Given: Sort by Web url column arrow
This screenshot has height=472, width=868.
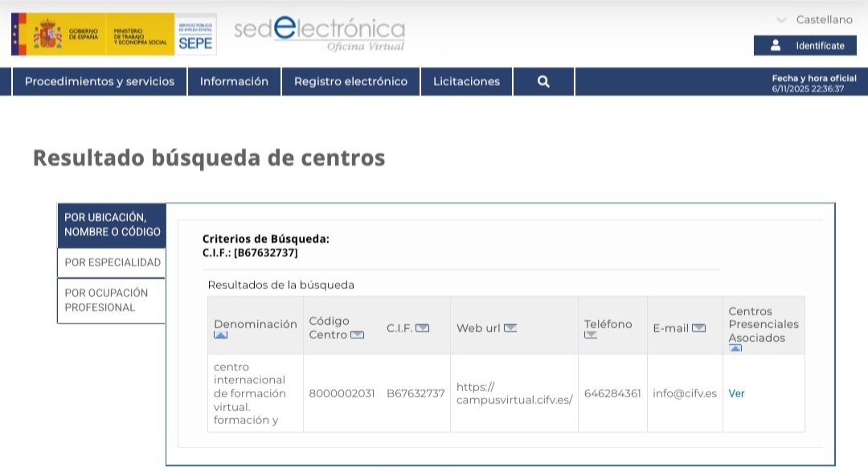Looking at the screenshot, I should point(510,328).
